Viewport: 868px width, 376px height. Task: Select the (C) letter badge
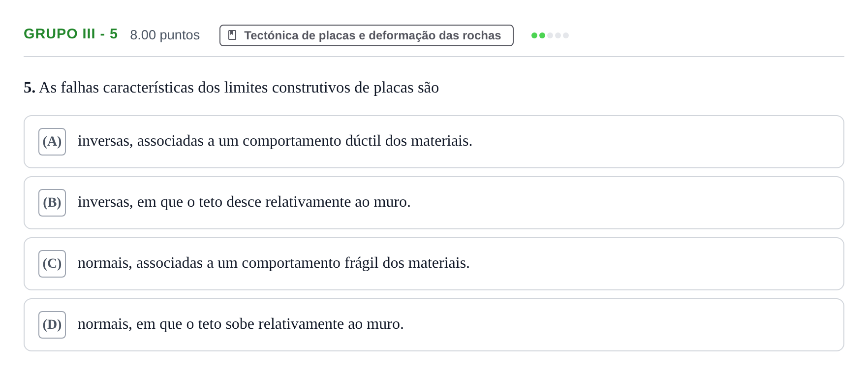(x=52, y=264)
